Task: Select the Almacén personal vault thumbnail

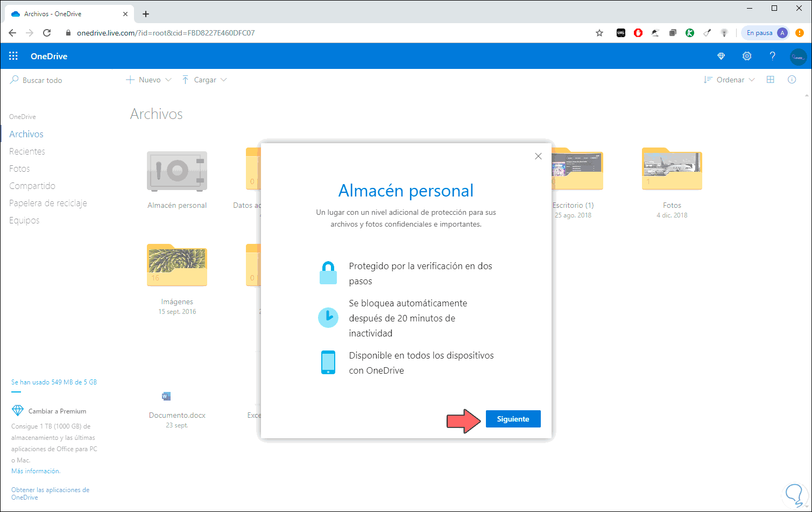Action: [177, 171]
